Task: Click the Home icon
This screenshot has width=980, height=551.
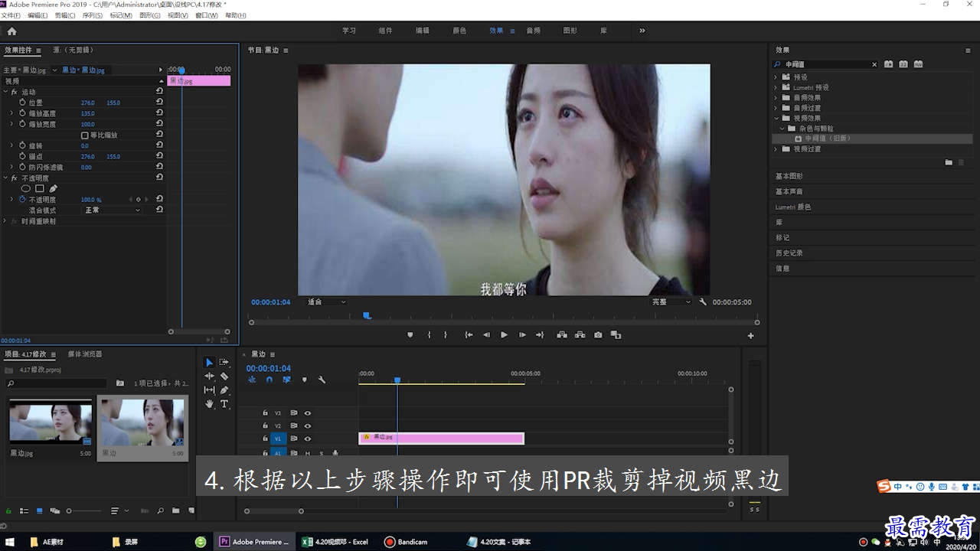Action: (11, 31)
